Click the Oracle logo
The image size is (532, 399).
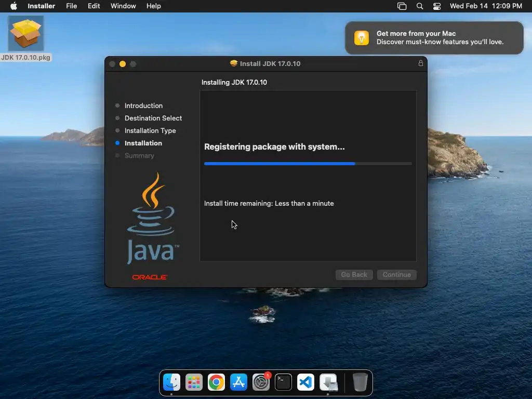[x=150, y=277]
